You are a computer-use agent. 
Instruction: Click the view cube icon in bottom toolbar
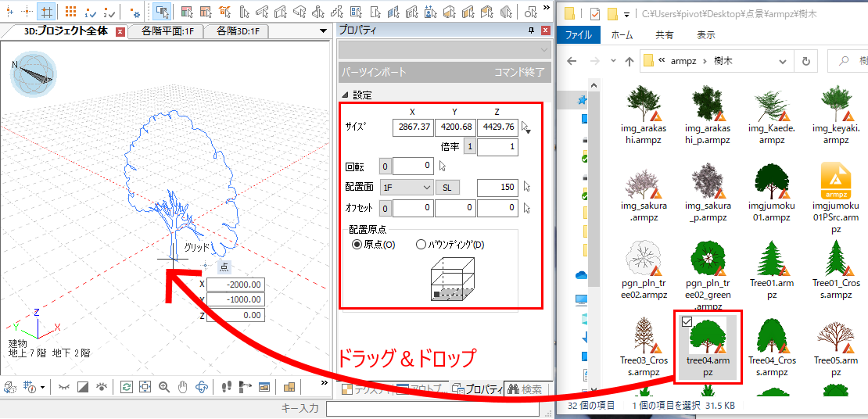10,387
